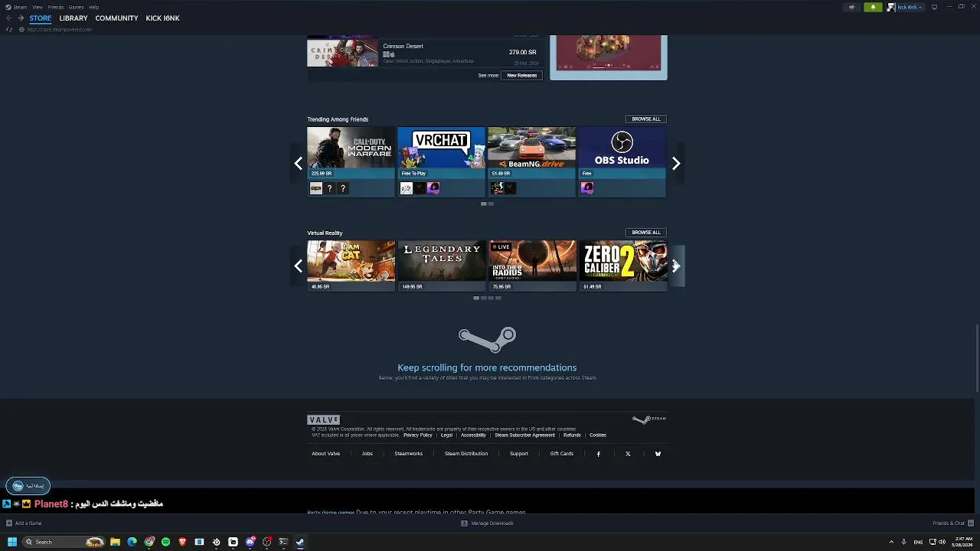Open volume control in system tray
This screenshot has height=551, width=980.
point(942,542)
